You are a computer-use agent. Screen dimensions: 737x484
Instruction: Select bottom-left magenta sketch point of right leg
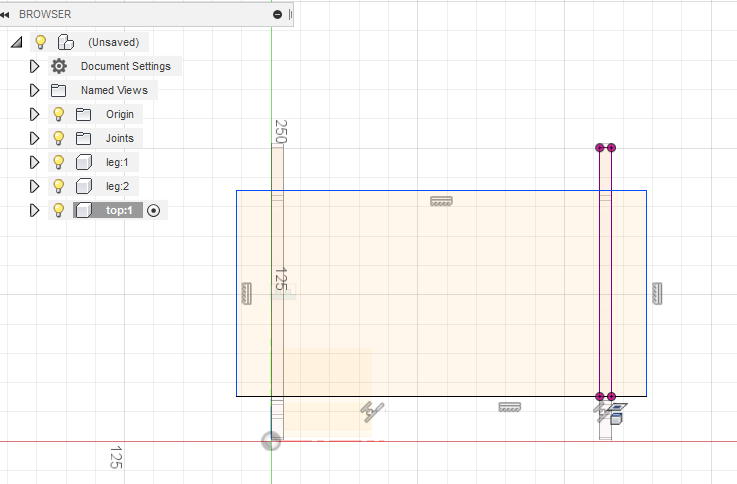pyautogui.click(x=599, y=396)
